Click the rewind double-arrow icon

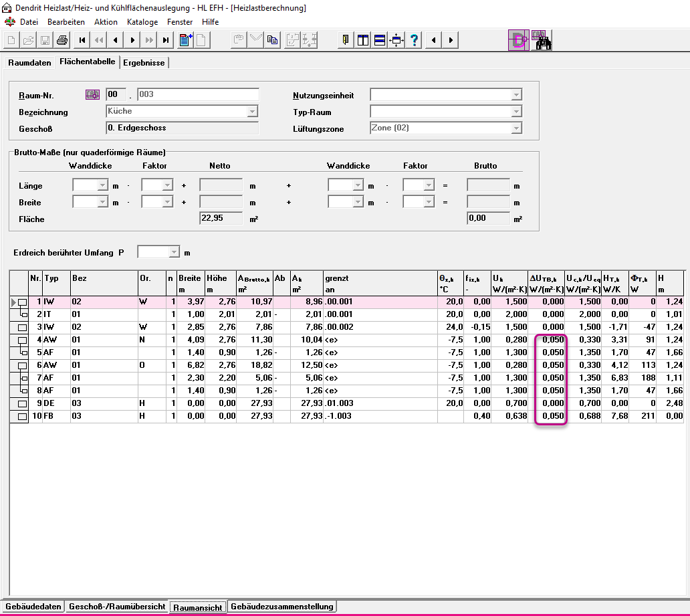[98, 41]
